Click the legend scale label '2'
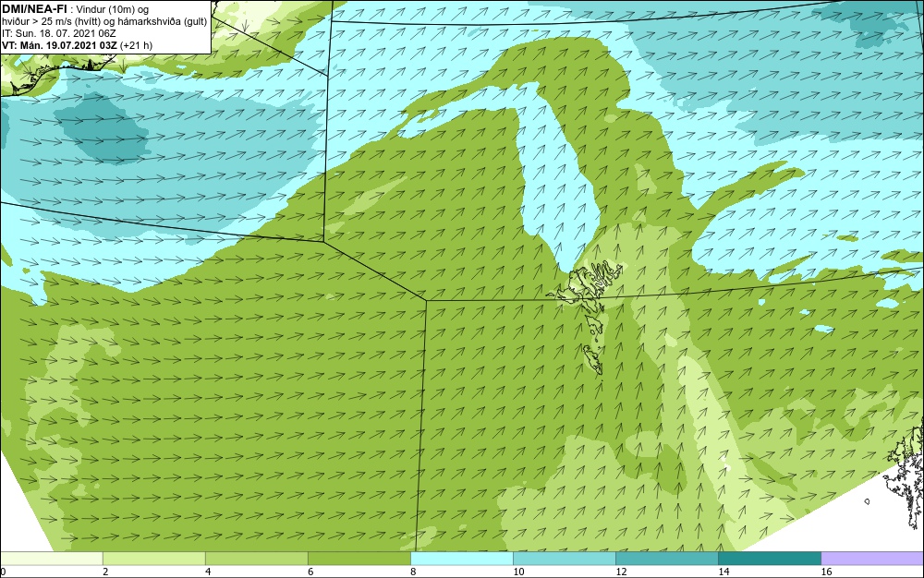 tap(105, 572)
